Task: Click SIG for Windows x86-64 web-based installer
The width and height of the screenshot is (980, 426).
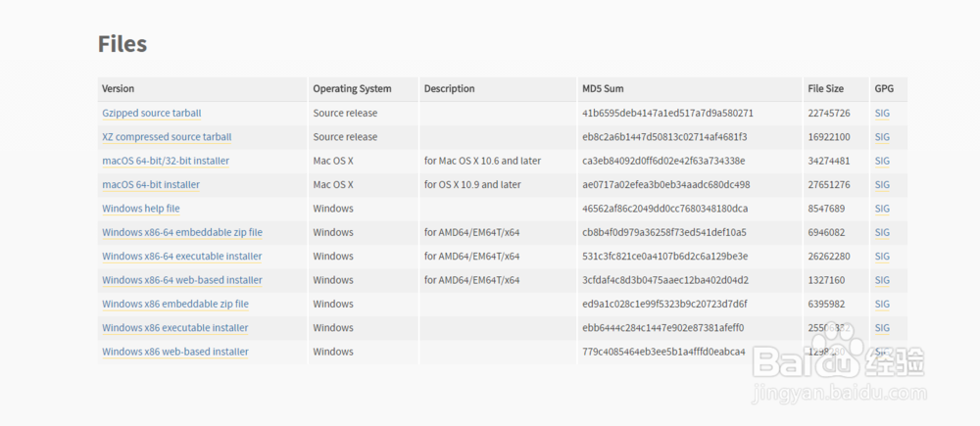Action: [x=882, y=280]
